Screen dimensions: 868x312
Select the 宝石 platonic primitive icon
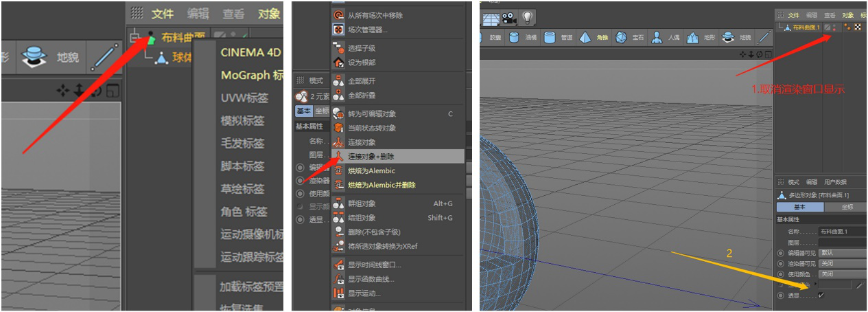(621, 38)
